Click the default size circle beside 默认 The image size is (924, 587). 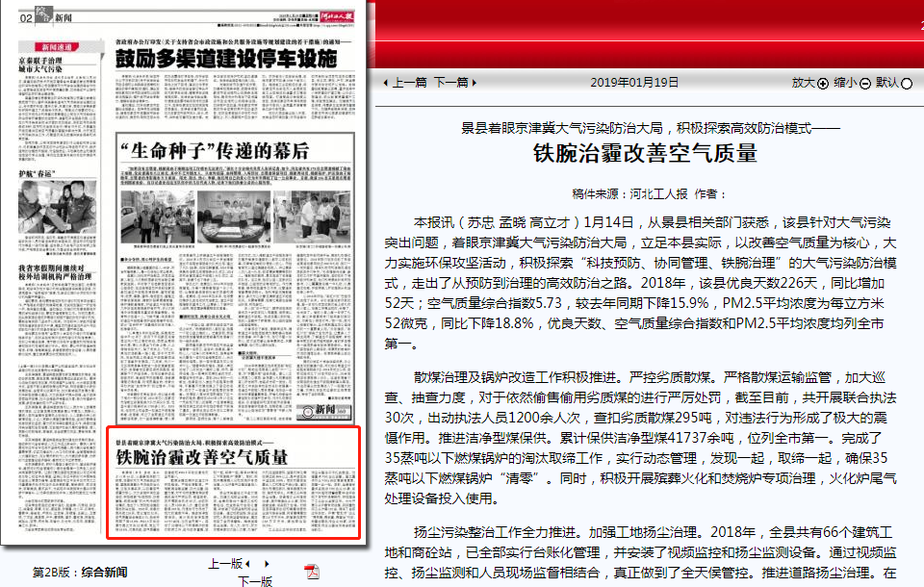point(907,84)
